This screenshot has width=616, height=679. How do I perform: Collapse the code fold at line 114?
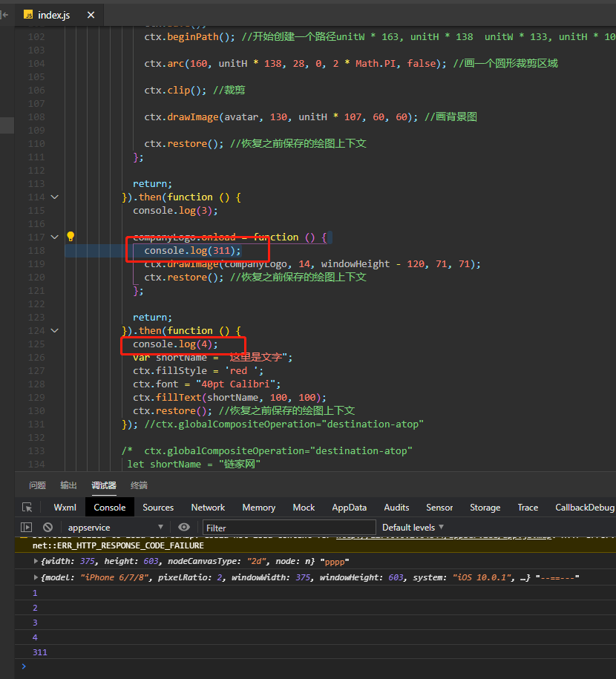tap(55, 197)
